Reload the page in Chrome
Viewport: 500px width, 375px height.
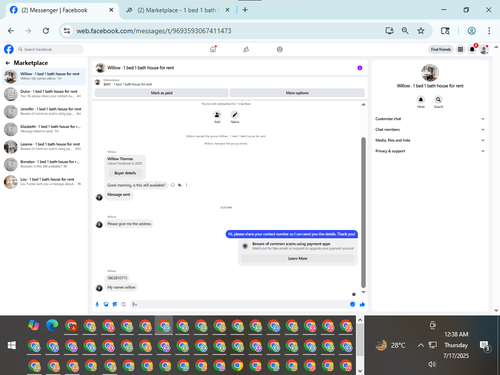tap(46, 31)
